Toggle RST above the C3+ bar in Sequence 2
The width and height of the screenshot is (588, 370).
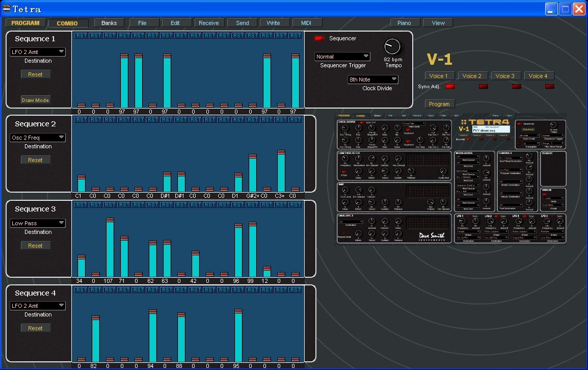pyautogui.click(x=281, y=120)
